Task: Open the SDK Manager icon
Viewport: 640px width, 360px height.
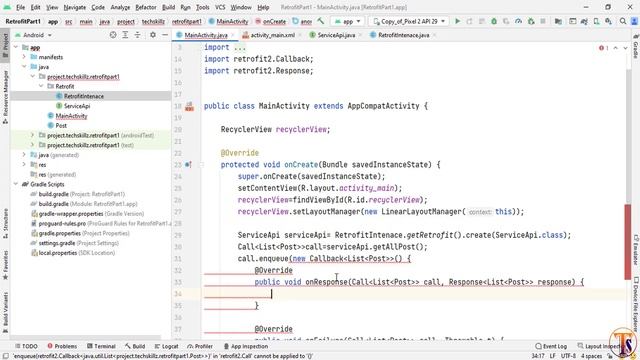Action: [608, 21]
